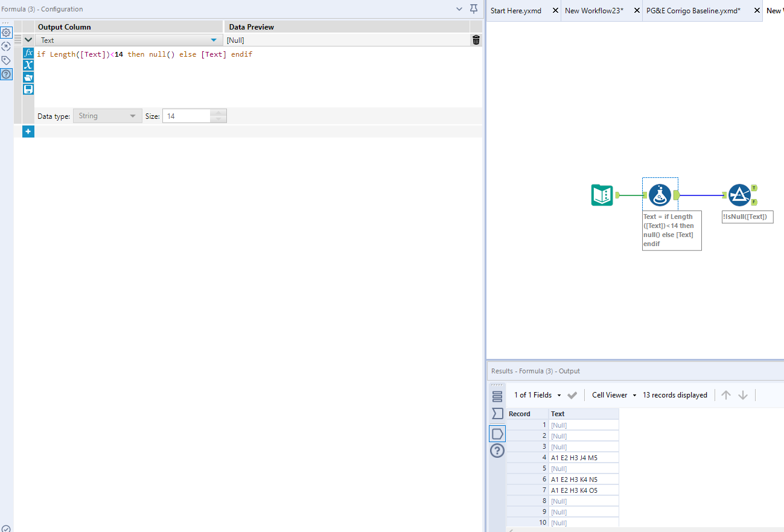Delete the expression with the trash icon
Image resolution: width=784 pixels, height=532 pixels.
coord(476,40)
